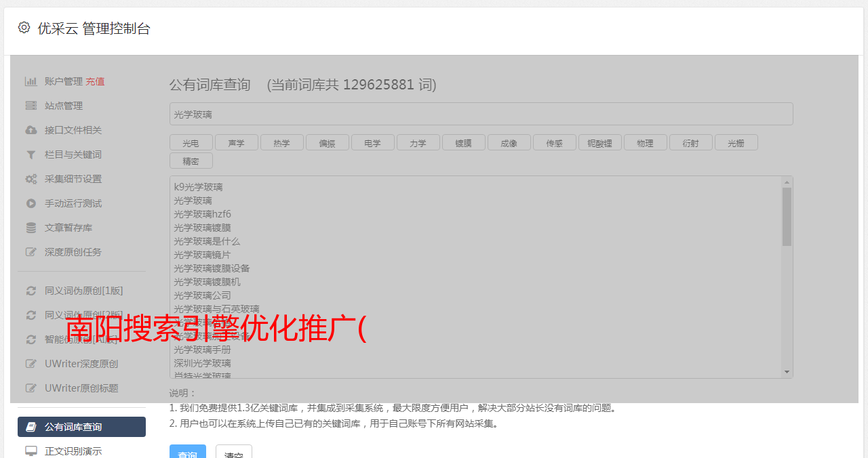Pick the 光学玻璃镀膜 result line
This screenshot has width=868, height=458.
(202, 228)
